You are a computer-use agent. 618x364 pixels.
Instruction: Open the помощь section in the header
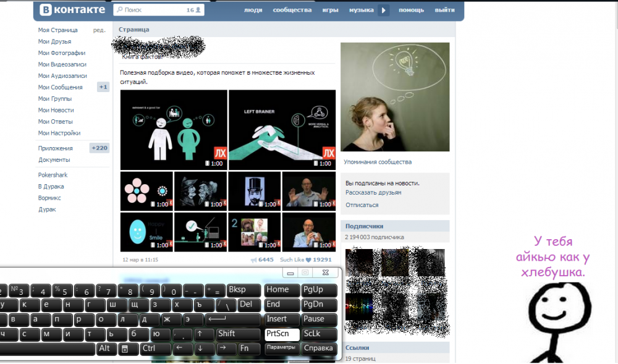pyautogui.click(x=411, y=10)
